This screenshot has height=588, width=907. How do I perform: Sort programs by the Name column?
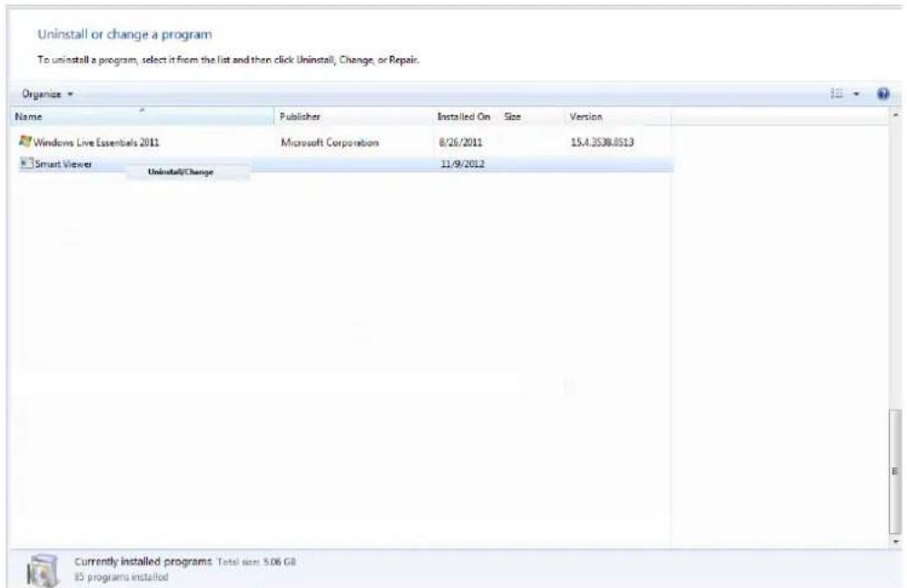[143, 117]
